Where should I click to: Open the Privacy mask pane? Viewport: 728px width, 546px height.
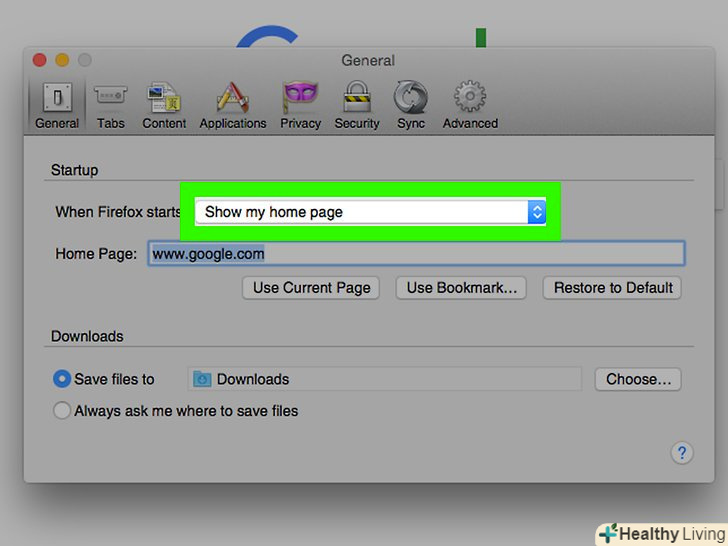pos(300,105)
